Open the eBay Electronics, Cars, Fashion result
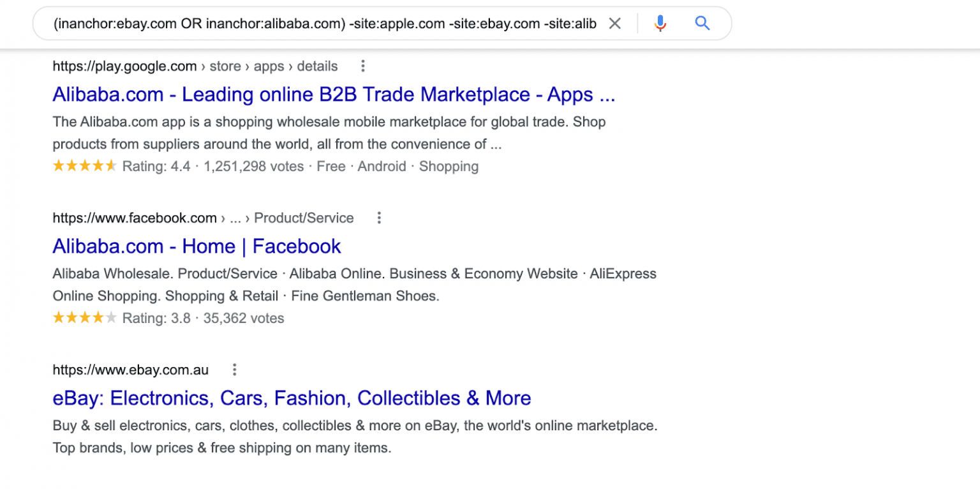The image size is (980, 489). coord(292,398)
